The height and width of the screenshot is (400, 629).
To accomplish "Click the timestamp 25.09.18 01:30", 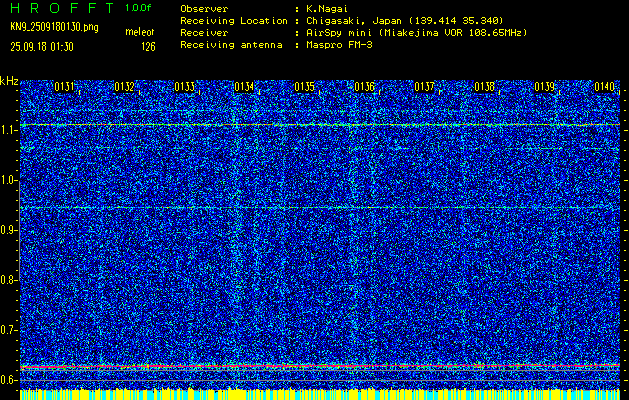I will (x=42, y=47).
